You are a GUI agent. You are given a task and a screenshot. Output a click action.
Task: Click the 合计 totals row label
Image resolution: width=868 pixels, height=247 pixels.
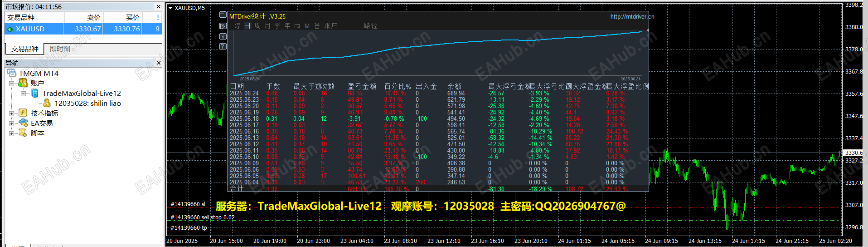coord(237,188)
